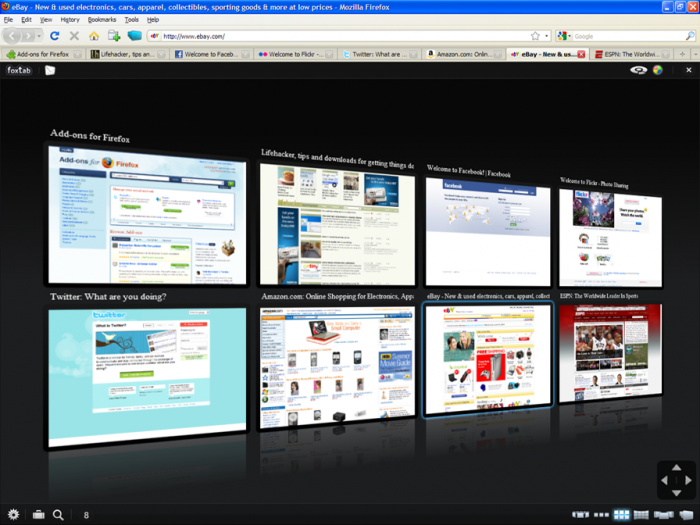Select the Lifehacker page thumbnail
The width and height of the screenshot is (700, 525).
338,225
